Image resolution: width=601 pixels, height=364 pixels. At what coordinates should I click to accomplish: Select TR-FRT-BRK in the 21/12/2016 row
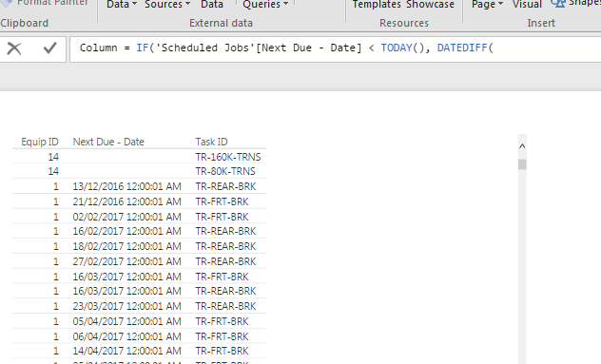click(222, 201)
